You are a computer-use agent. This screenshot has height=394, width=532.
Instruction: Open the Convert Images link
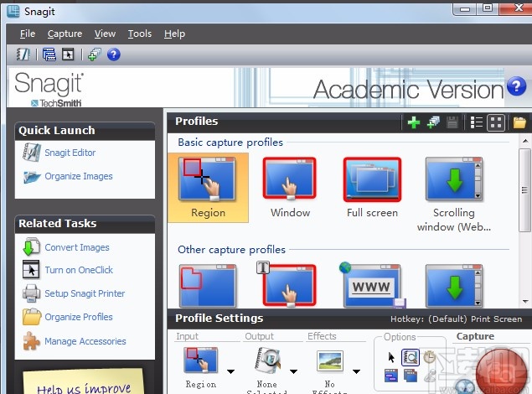tap(77, 247)
